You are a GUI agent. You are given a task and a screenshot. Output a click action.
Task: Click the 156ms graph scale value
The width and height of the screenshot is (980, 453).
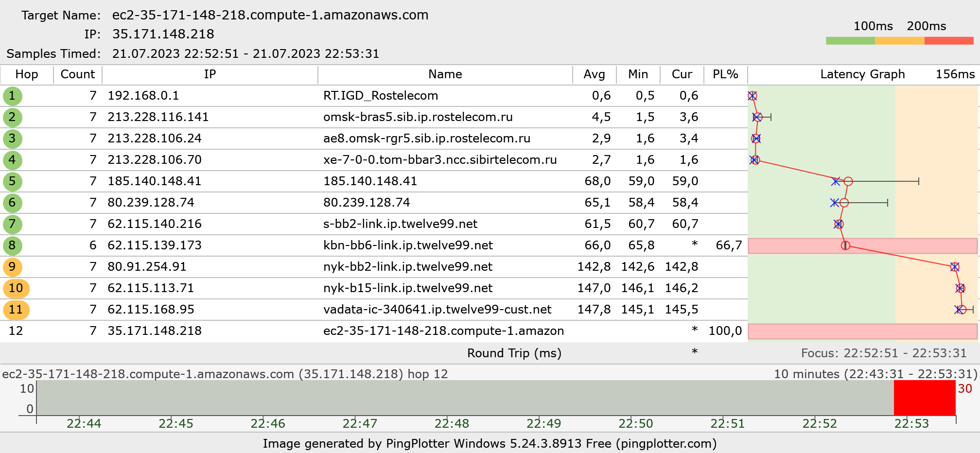[955, 74]
